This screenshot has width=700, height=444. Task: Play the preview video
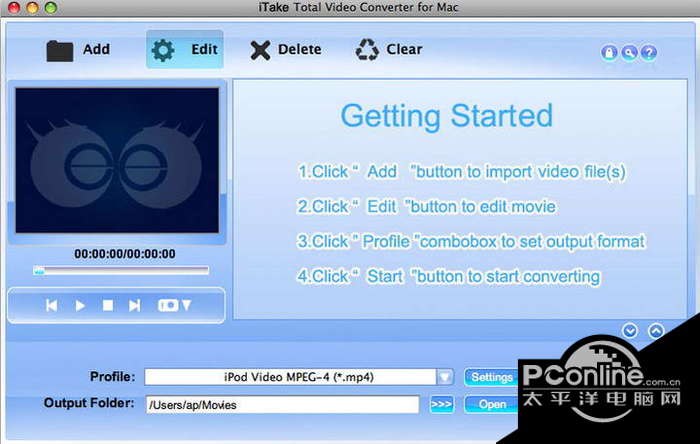point(80,306)
